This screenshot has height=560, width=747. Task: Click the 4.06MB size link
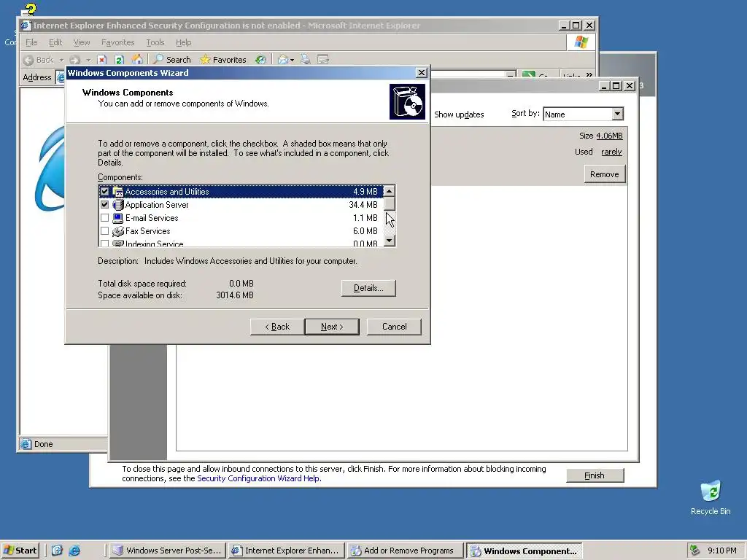point(609,136)
